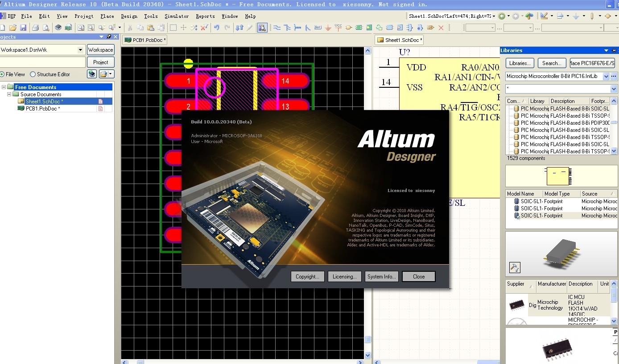Open the Place menu
Viewport: 619px width, 364px height.
click(107, 16)
